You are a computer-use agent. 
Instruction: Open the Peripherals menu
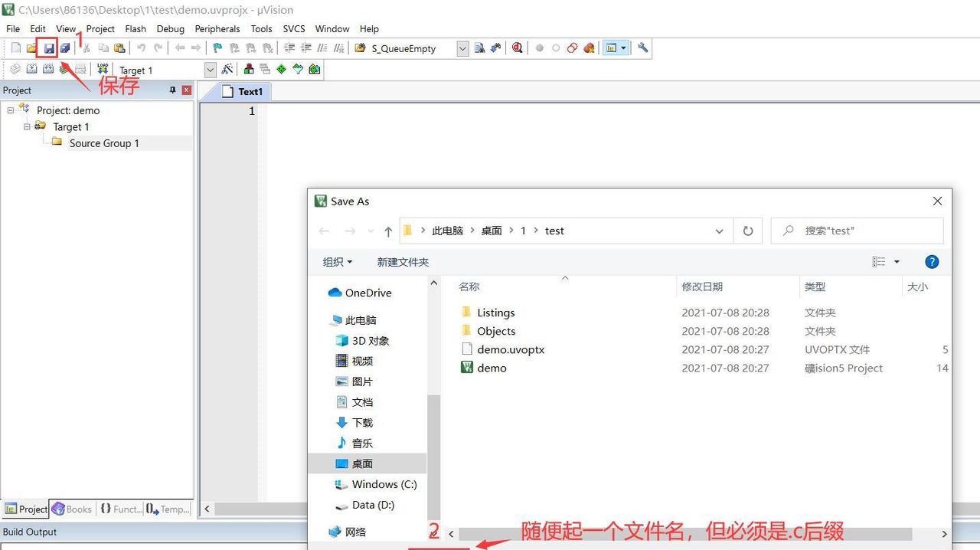pos(217,28)
